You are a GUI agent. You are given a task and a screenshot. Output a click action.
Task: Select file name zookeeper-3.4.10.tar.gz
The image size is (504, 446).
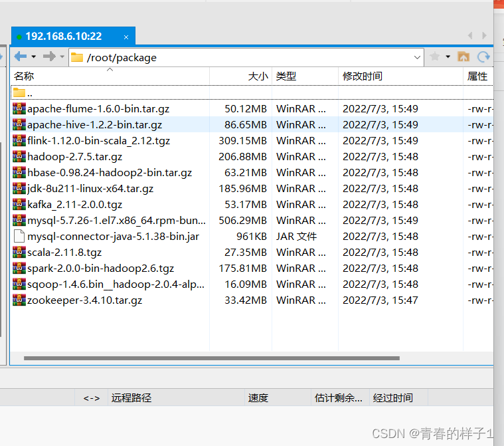84,300
